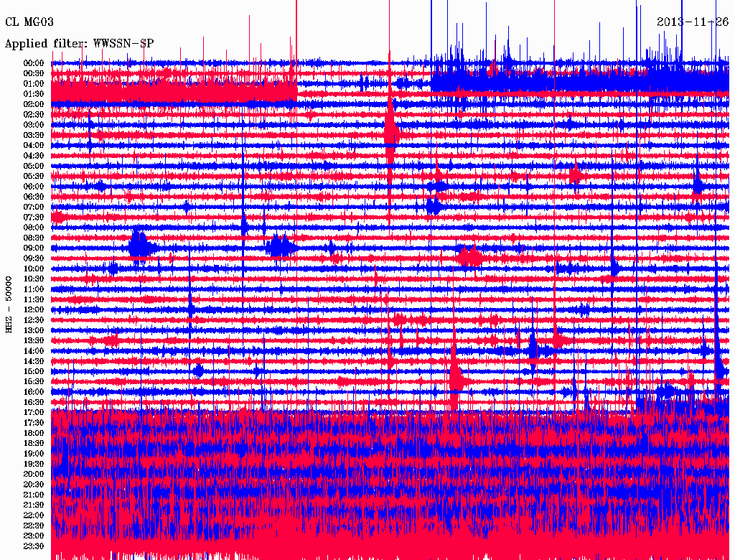Click the 16:30 time label
This screenshot has width=735, height=560.
point(34,402)
